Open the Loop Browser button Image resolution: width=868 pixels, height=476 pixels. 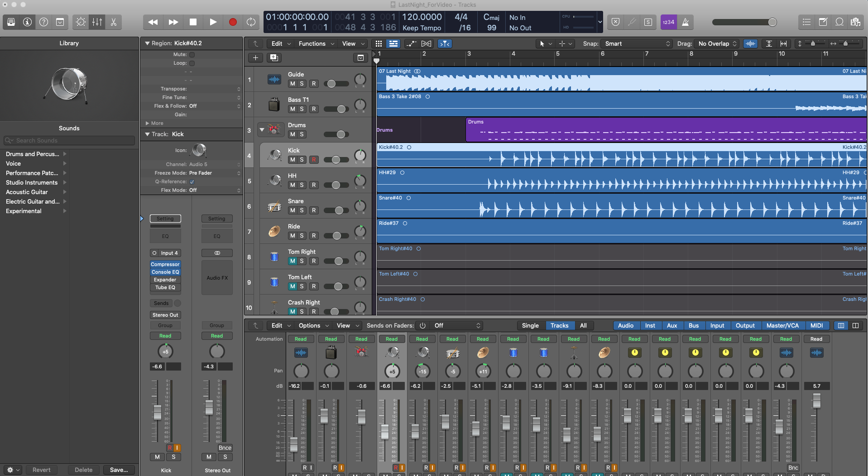click(839, 22)
